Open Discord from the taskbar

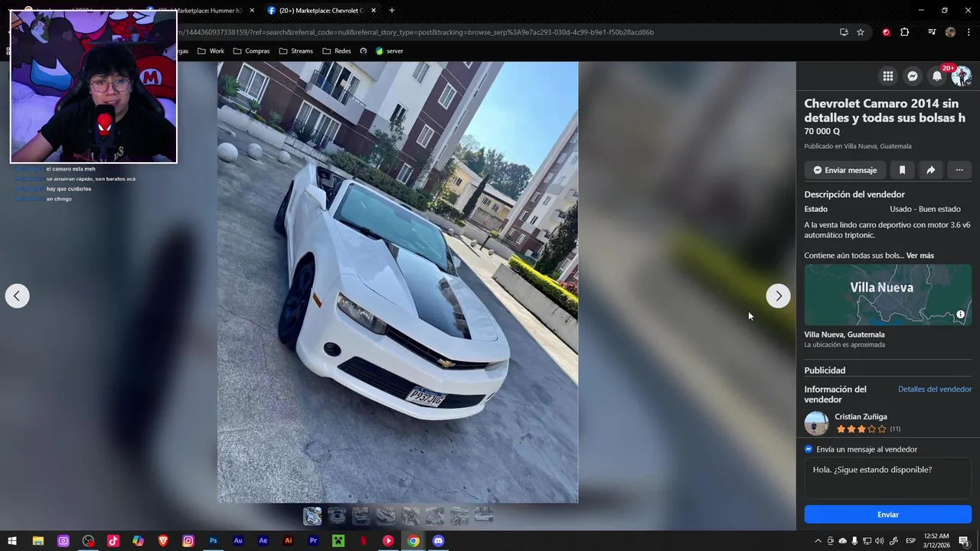(x=438, y=541)
